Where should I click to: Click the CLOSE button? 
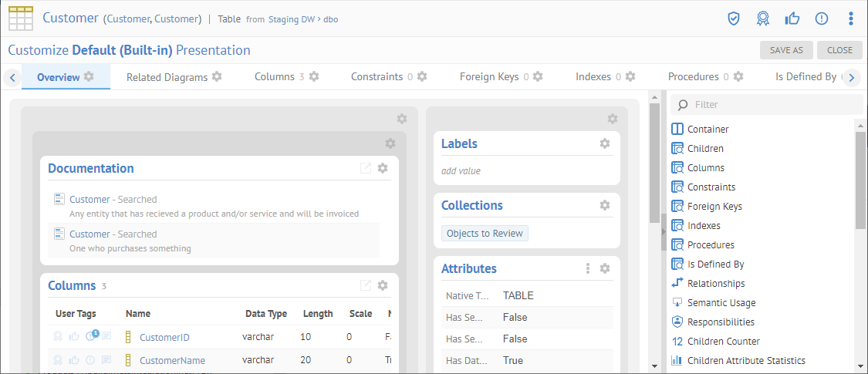(x=839, y=50)
